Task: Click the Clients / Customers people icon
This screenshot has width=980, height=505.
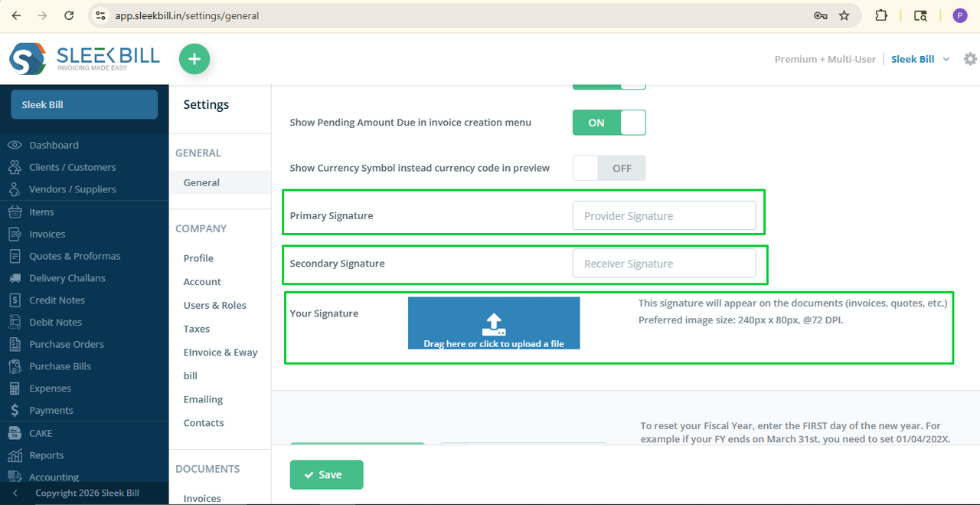Action: point(15,167)
